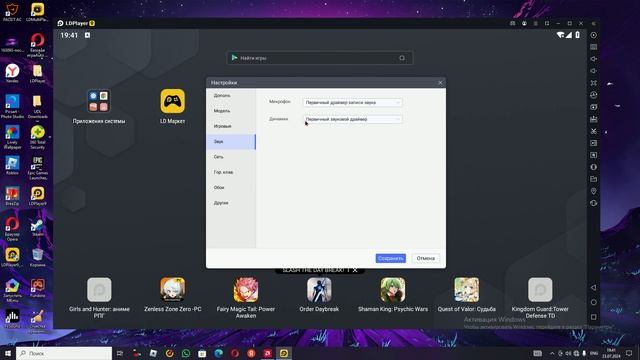
Task: Switch to the Обои settings tab
Action: [231, 188]
